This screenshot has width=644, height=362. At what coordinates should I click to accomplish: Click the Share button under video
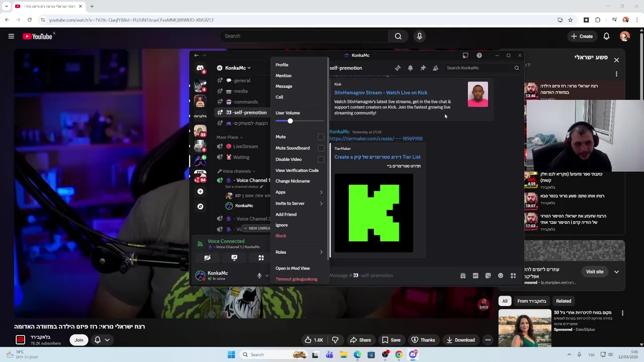360,340
